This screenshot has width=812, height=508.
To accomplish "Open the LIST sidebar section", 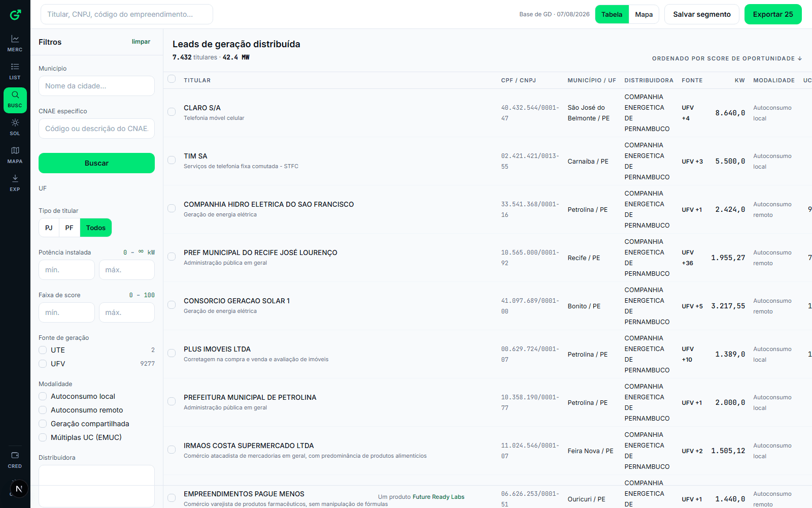I will (x=15, y=71).
